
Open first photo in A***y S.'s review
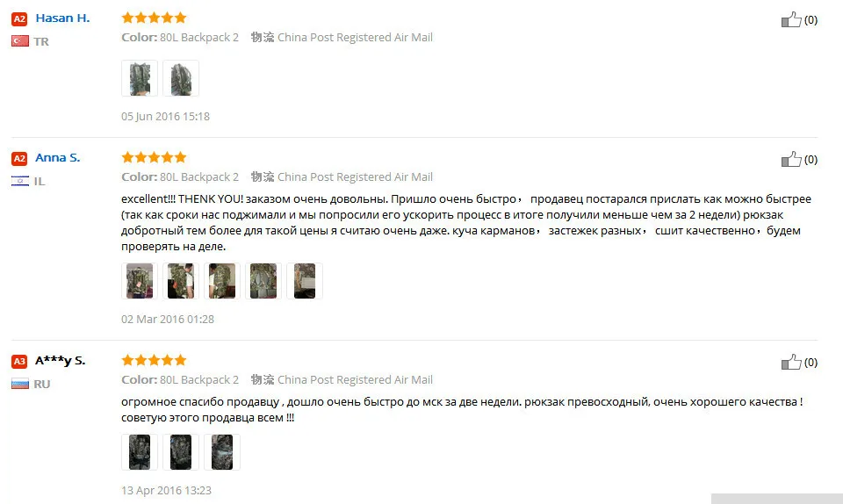point(140,452)
